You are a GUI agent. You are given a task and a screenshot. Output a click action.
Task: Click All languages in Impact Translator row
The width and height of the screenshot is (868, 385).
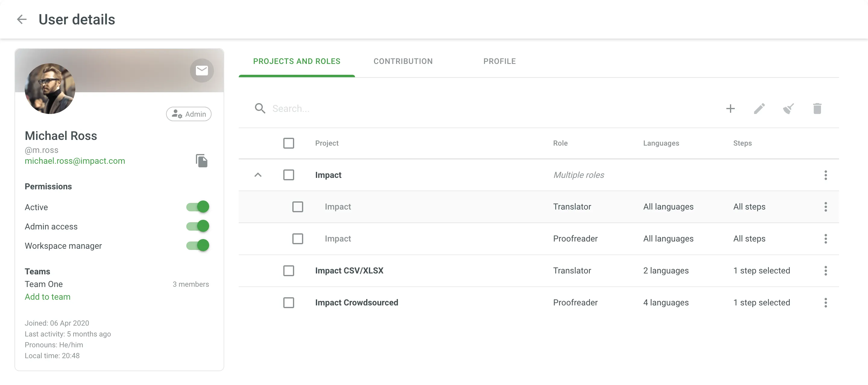(x=668, y=207)
